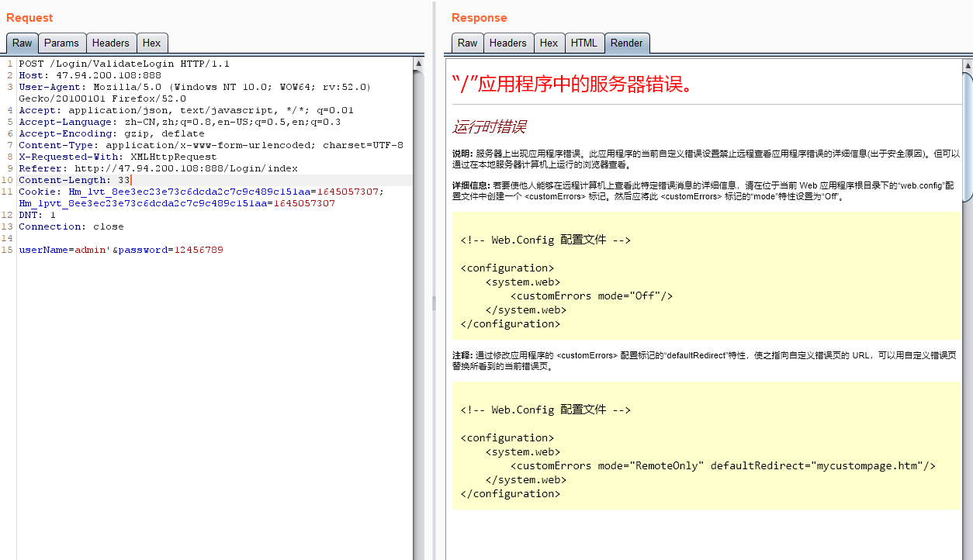Click the Host header line
The height and width of the screenshot is (560, 973).
90,75
